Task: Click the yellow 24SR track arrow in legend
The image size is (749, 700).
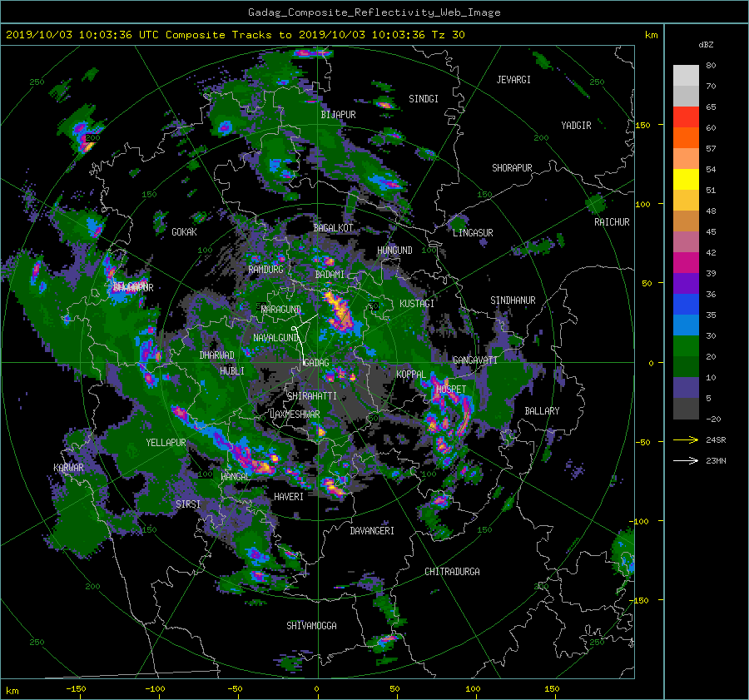Action: click(x=686, y=440)
